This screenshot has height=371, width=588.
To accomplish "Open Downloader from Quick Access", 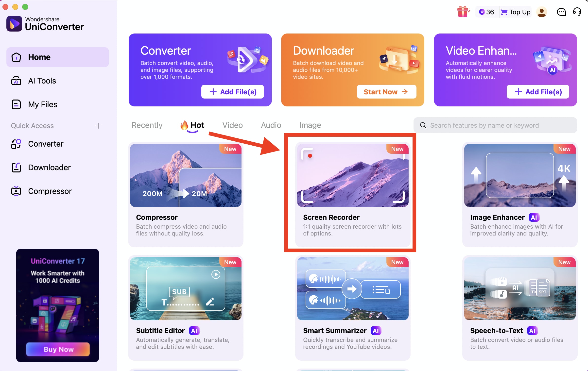I will pos(49,168).
